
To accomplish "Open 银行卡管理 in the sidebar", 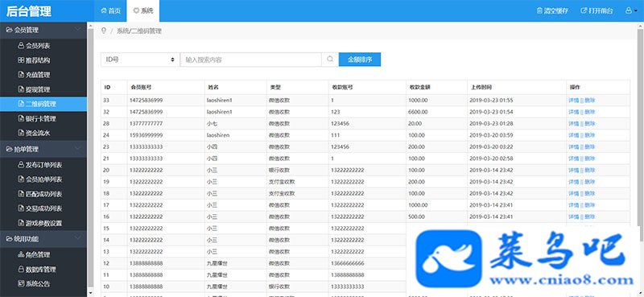I will point(43,118).
